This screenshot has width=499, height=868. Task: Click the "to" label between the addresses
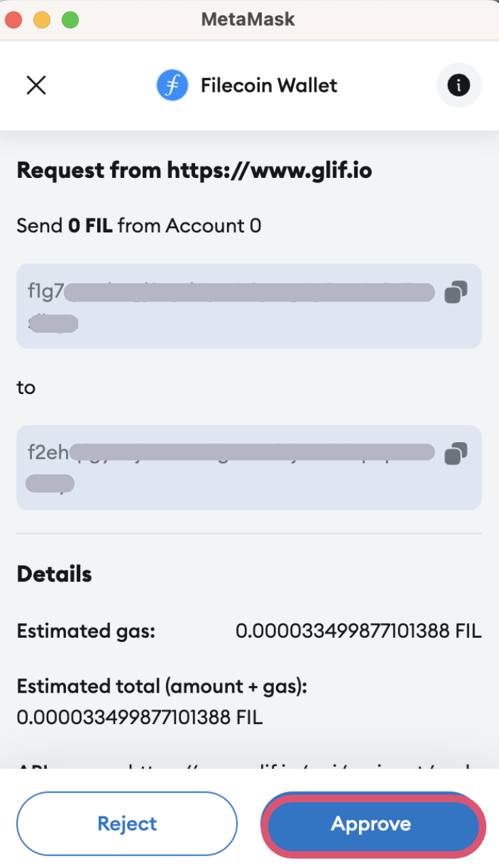pos(26,388)
